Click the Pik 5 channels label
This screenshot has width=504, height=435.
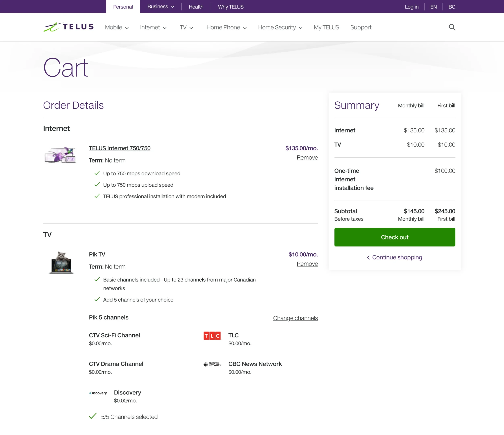(x=108, y=317)
